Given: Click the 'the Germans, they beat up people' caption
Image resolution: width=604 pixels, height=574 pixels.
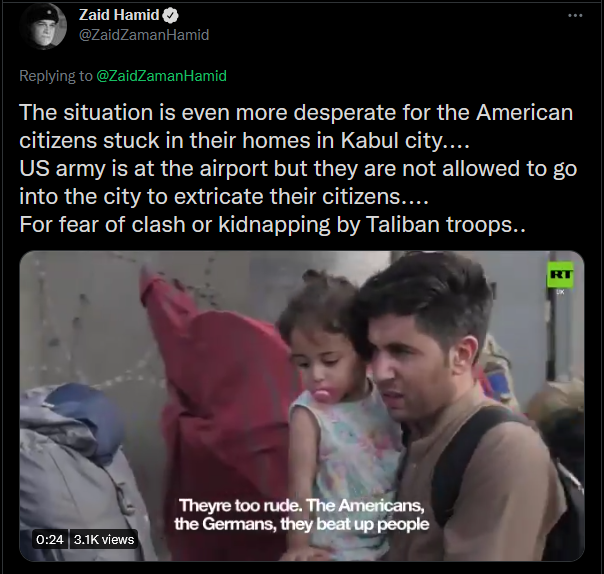Looking at the screenshot, I should pyautogui.click(x=302, y=524).
